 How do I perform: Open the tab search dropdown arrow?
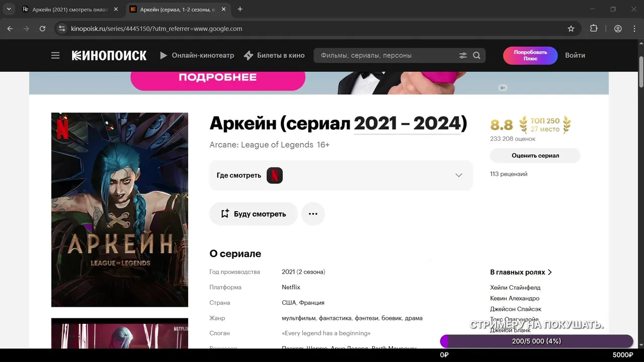point(9,9)
